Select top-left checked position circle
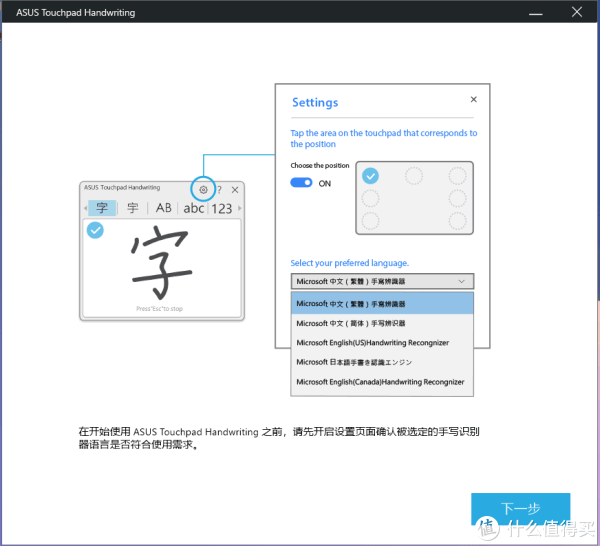 (x=370, y=176)
